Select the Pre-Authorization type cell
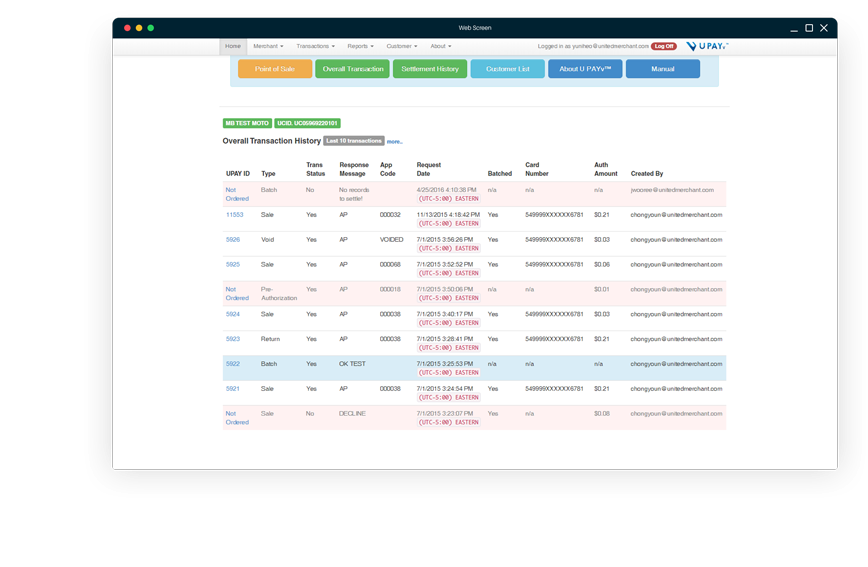The image size is (868, 567). coord(279,293)
